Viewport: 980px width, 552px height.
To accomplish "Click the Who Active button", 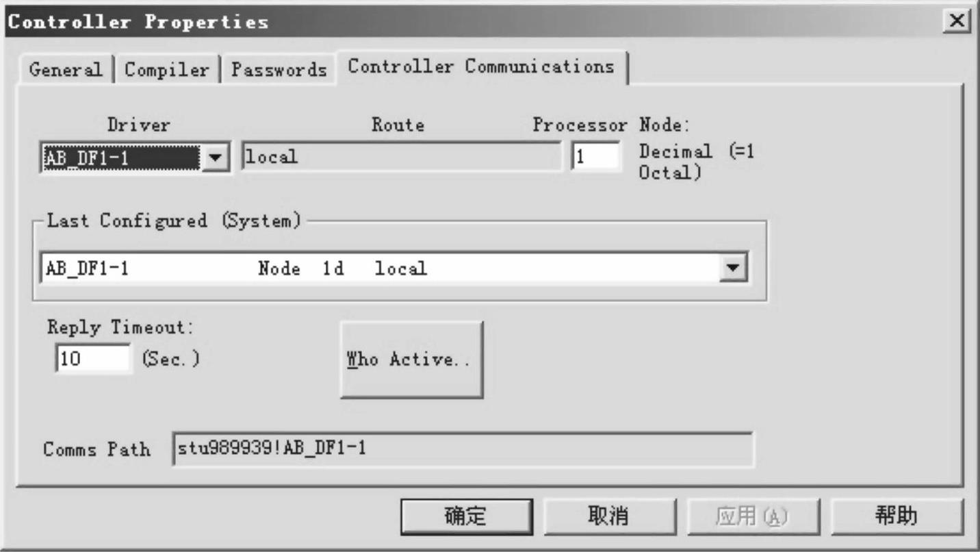I will click(411, 360).
